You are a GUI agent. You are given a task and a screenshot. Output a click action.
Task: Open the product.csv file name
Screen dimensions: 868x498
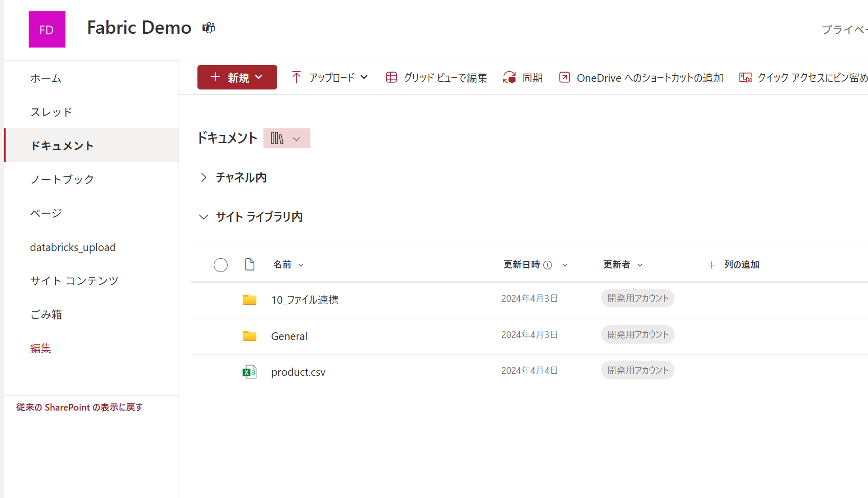pos(298,372)
